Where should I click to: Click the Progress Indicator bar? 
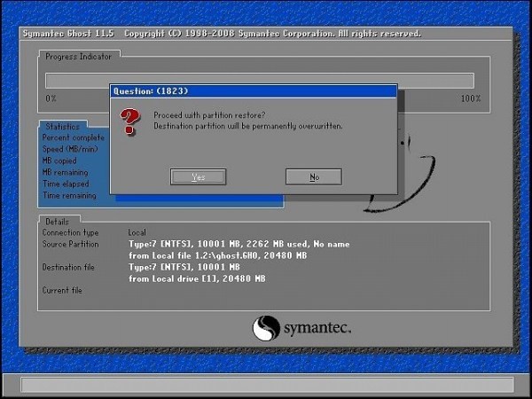(260, 81)
